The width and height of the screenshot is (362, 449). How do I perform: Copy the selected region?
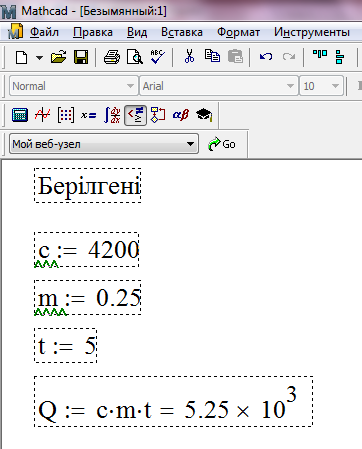pos(212,56)
